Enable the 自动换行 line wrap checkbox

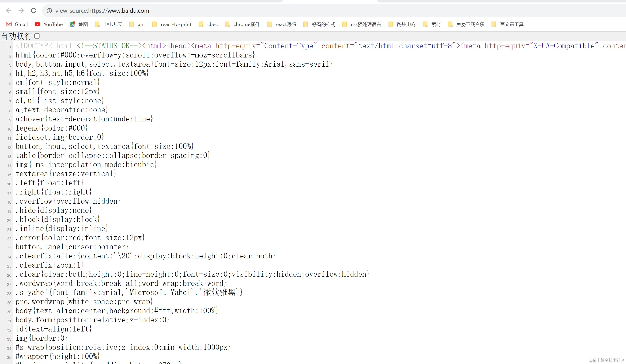pyautogui.click(x=37, y=36)
